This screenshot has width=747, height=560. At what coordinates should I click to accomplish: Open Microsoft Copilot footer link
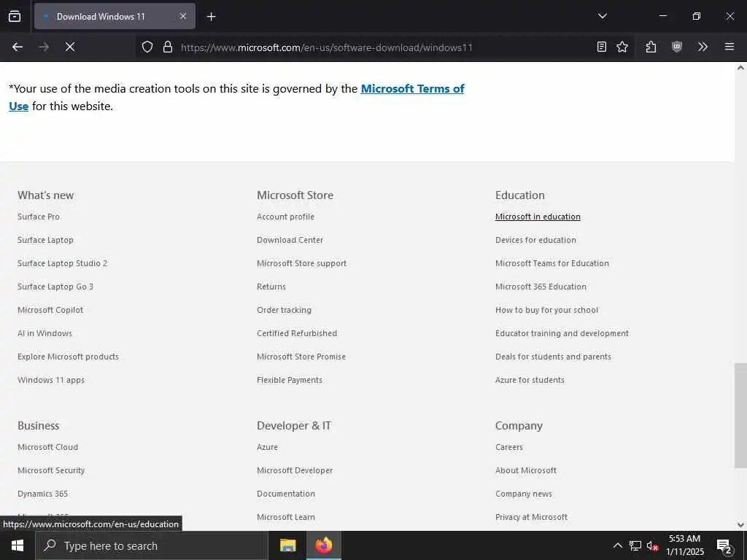50,310
